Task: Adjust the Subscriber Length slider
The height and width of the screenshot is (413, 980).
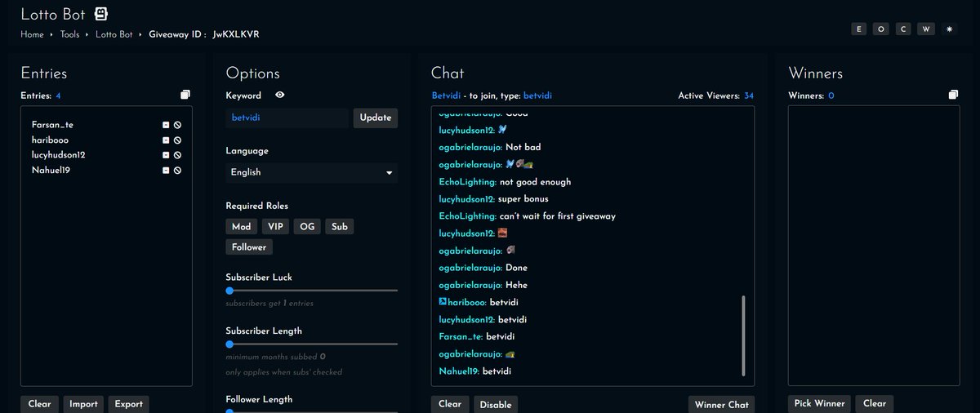Action: pyautogui.click(x=311, y=344)
